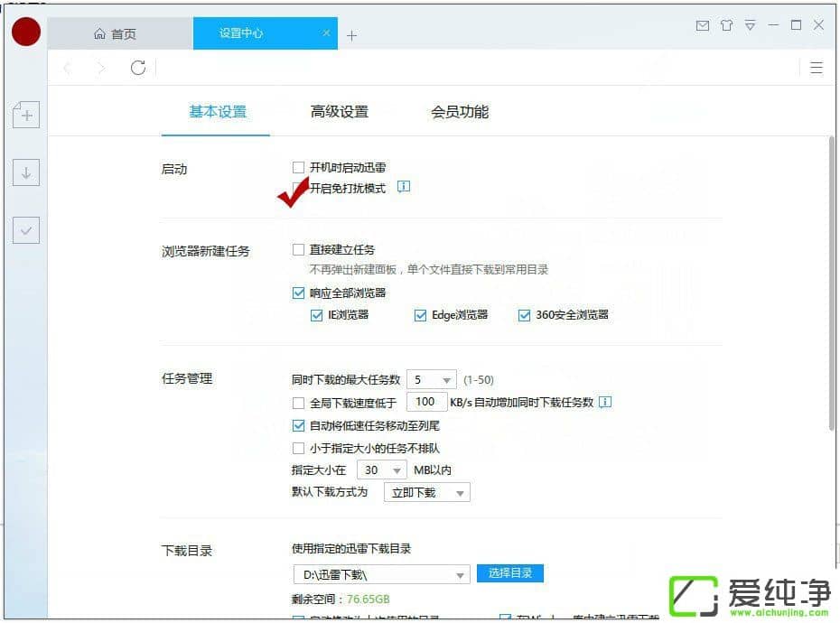This screenshot has width=840, height=623.
Task: Expand the maximum simultaneous tasks dropdown showing 5
Action: click(431, 380)
